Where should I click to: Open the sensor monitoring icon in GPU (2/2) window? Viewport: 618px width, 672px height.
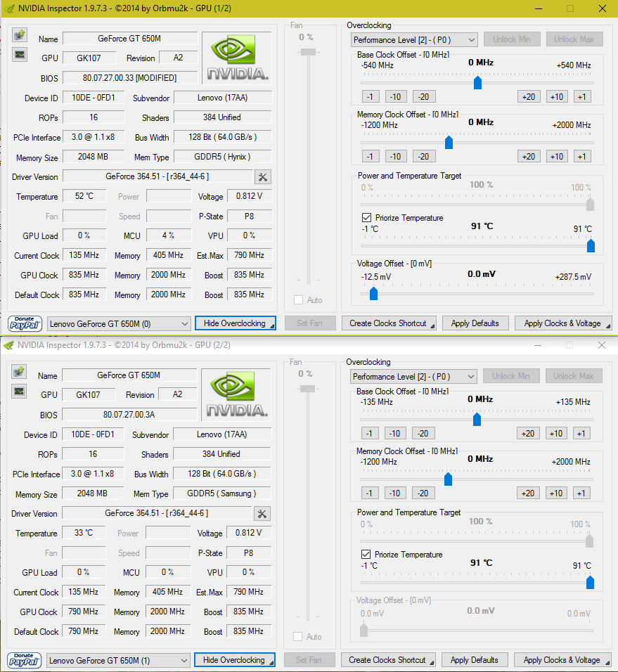(x=19, y=392)
